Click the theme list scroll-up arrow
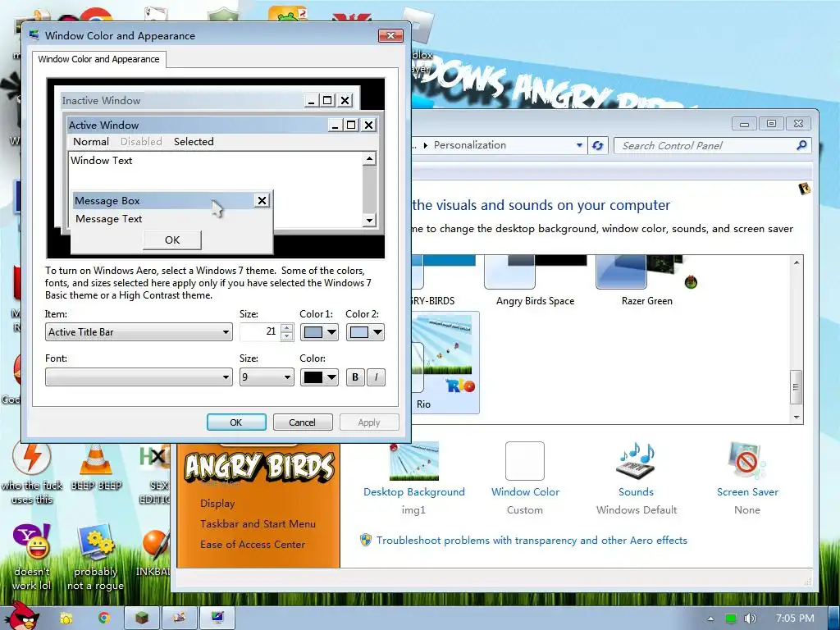Image resolution: width=840 pixels, height=630 pixels. (797, 262)
